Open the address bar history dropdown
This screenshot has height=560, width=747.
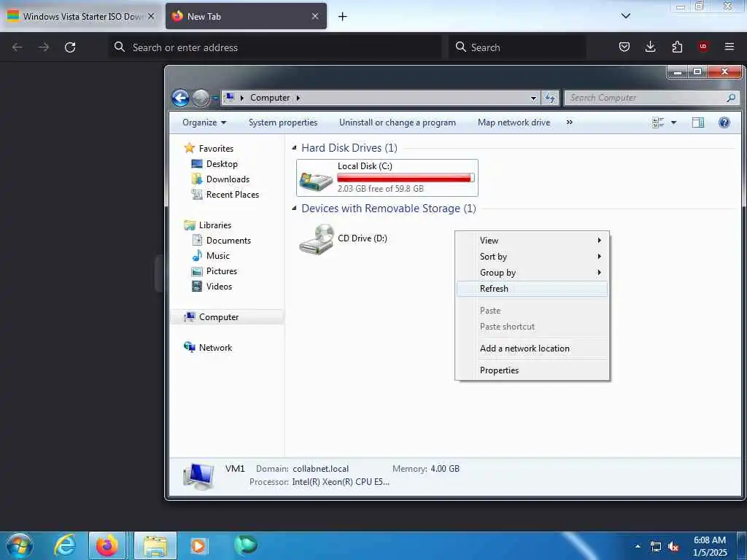point(533,98)
